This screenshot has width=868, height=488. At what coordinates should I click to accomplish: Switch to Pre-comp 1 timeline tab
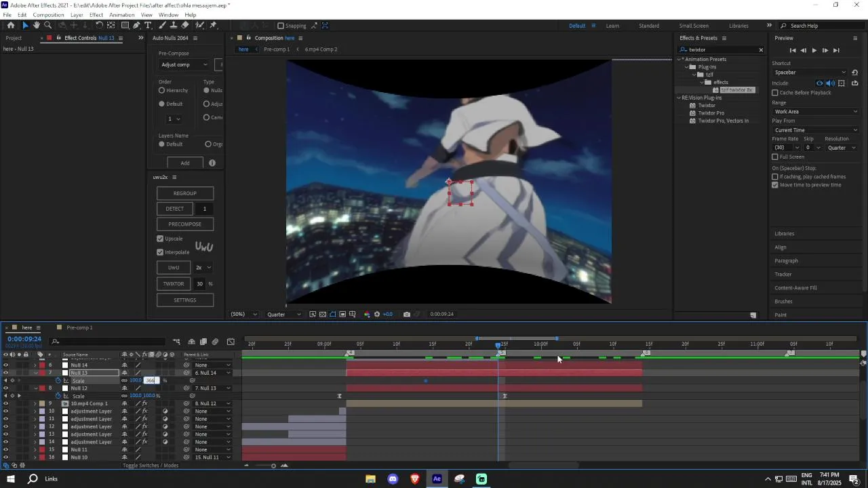[79, 327]
